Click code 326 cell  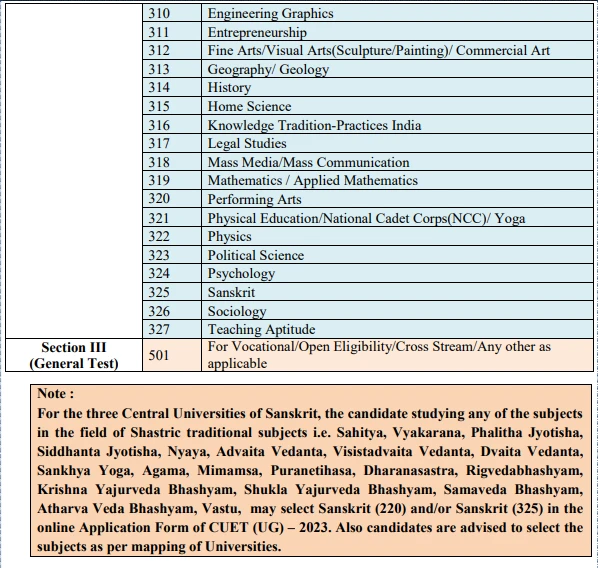[x=172, y=311]
